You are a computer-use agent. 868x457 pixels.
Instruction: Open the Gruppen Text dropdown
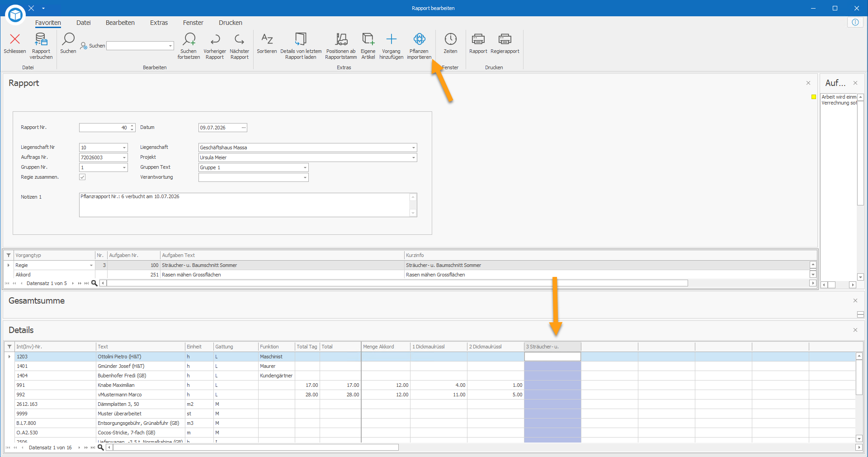pos(305,167)
